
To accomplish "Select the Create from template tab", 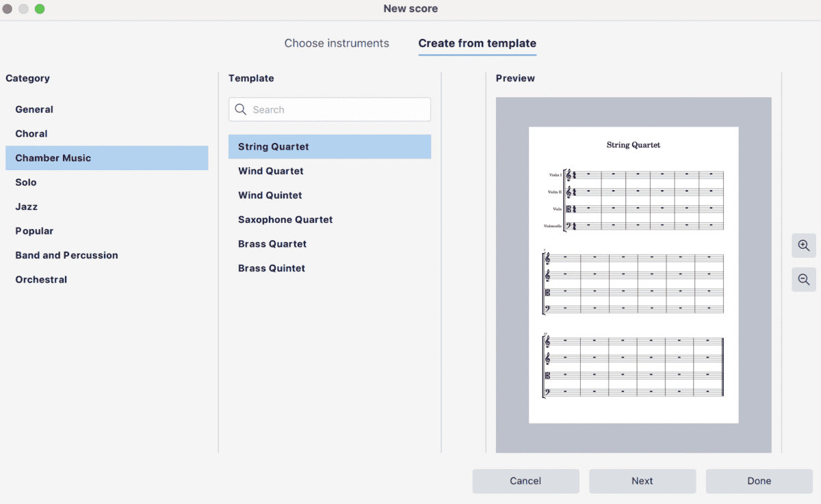I will pos(477,43).
